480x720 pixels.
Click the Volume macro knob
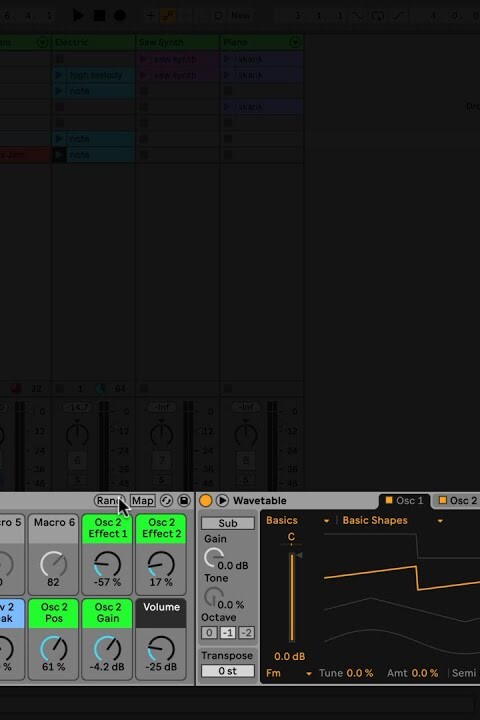click(x=161, y=648)
